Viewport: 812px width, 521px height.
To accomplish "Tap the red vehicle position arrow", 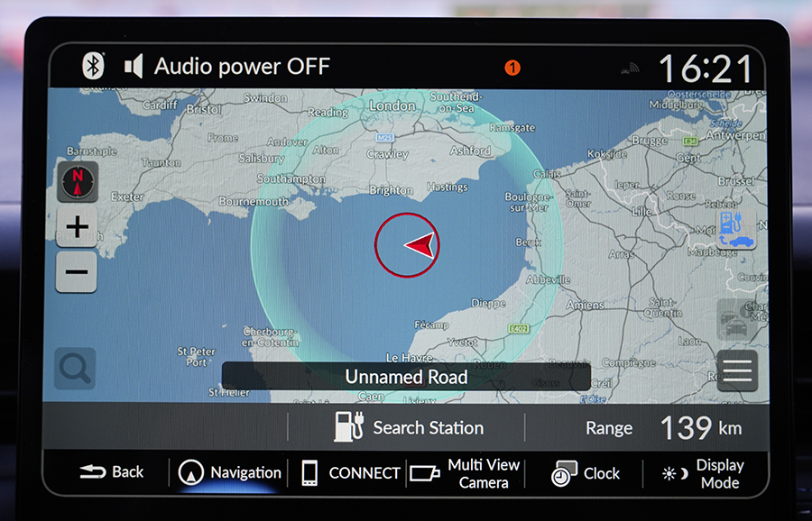I will pos(420,244).
